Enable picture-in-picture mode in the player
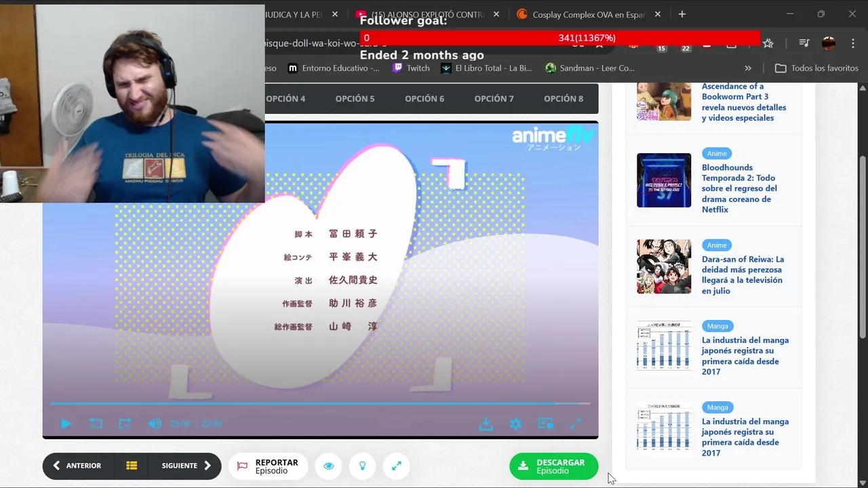 tap(545, 424)
